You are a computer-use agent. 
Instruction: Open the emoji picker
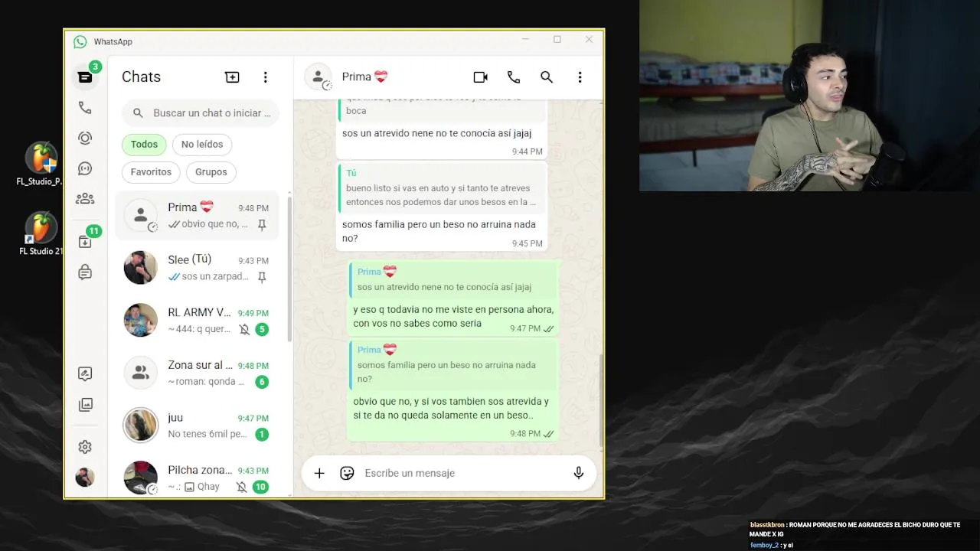click(x=347, y=473)
